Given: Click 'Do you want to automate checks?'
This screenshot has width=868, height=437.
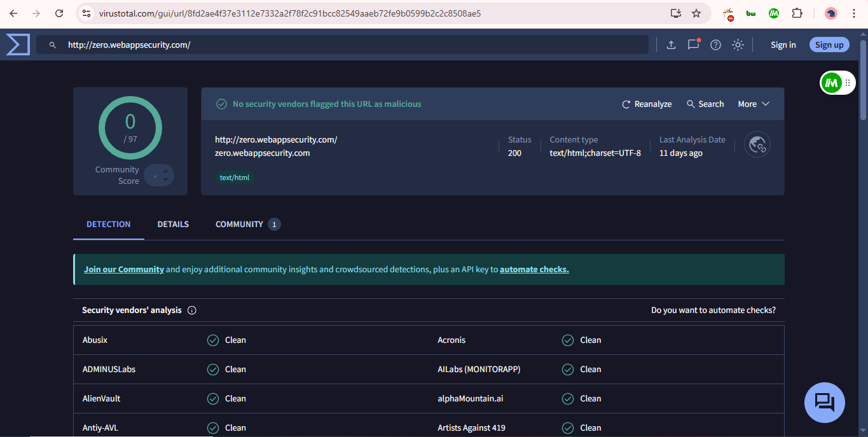Looking at the screenshot, I should point(713,310).
